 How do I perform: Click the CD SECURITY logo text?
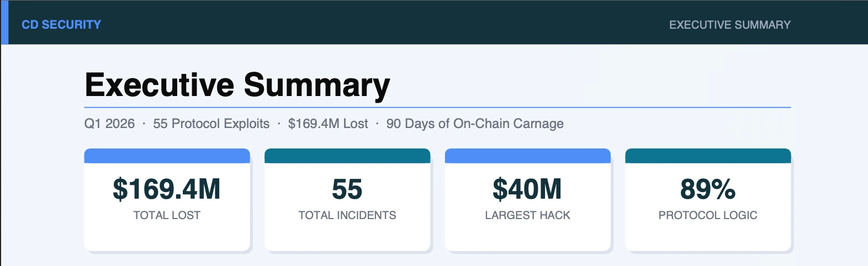point(61,24)
